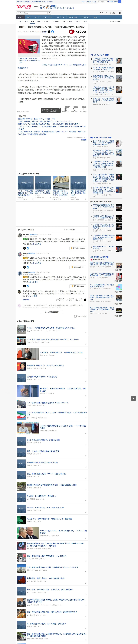Screen dimensions: 138x644
Task: Click the web search field at top right
Action: (x=102, y=2)
